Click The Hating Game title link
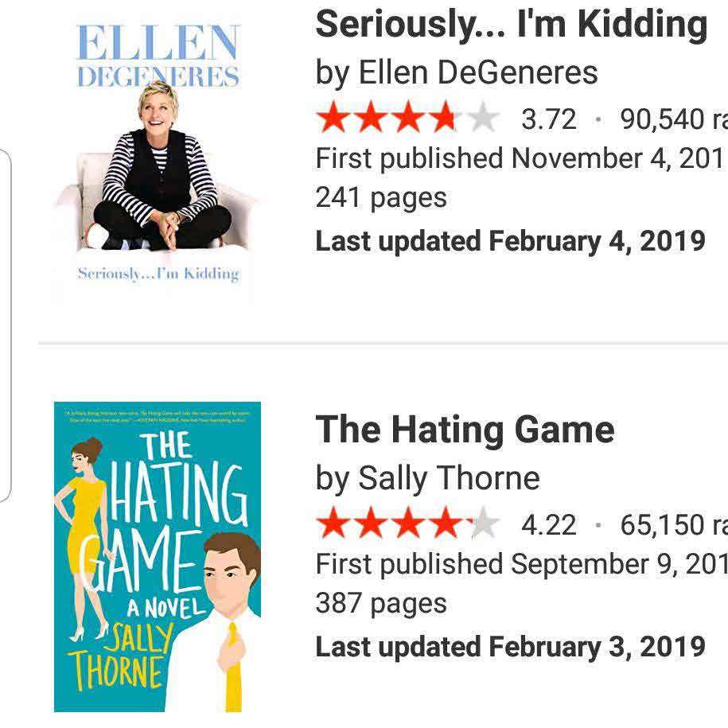Image resolution: width=728 pixels, height=728 pixels. (465, 430)
